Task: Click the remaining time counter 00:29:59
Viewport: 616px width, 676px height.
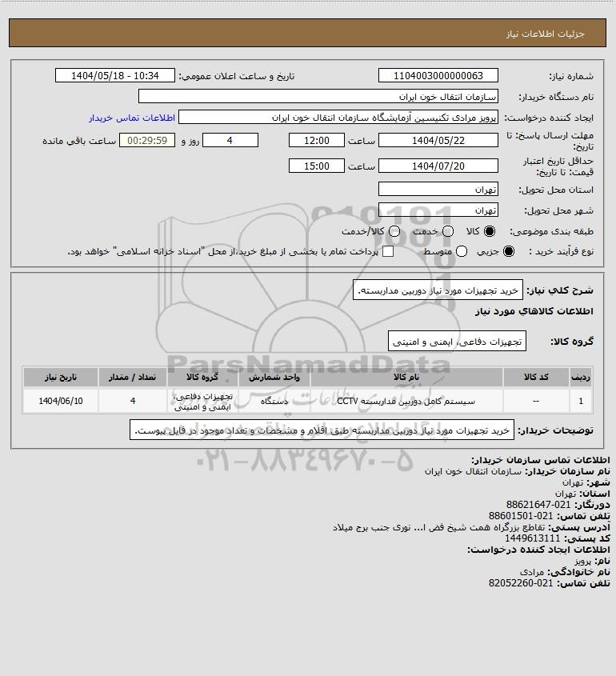Action: (x=147, y=141)
